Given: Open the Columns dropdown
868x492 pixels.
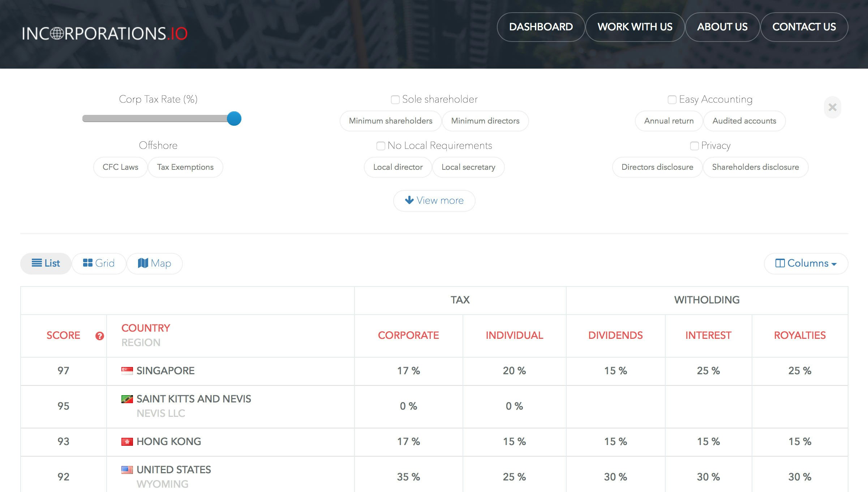Looking at the screenshot, I should click(x=805, y=263).
